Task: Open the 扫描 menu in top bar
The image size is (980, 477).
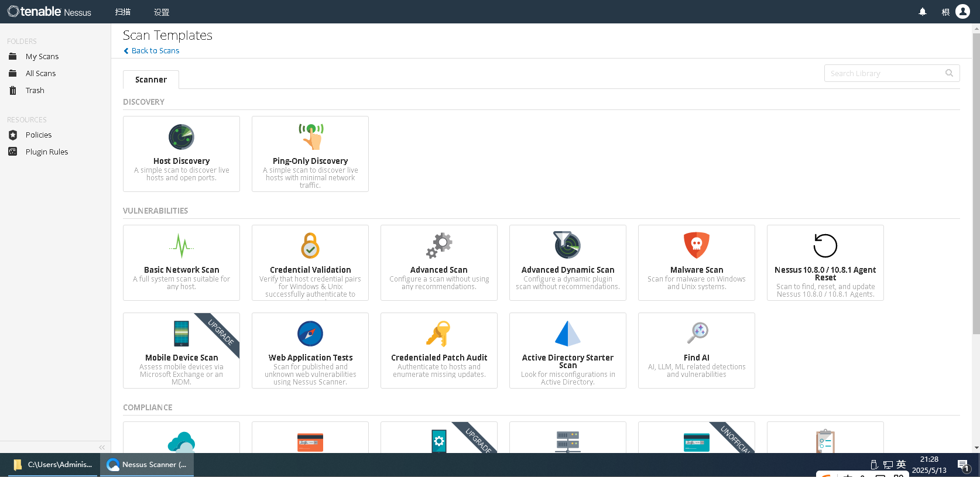Action: click(123, 12)
